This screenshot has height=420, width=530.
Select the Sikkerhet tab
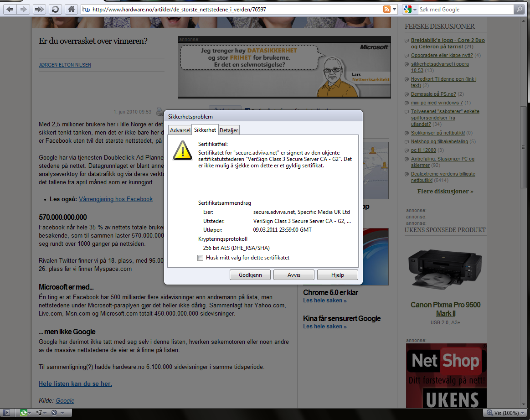pyautogui.click(x=205, y=130)
